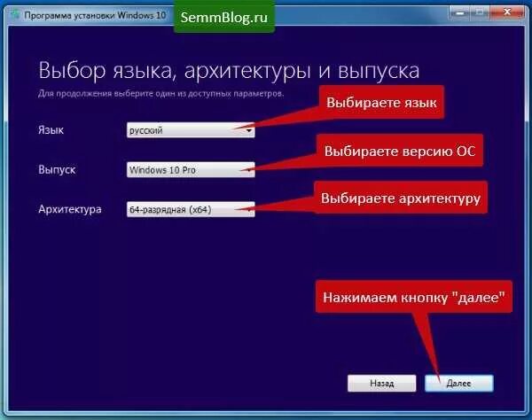Open the Архитектура dropdown showing 64-разрядная (x64)
The width and height of the screenshot is (532, 420).
(191, 209)
